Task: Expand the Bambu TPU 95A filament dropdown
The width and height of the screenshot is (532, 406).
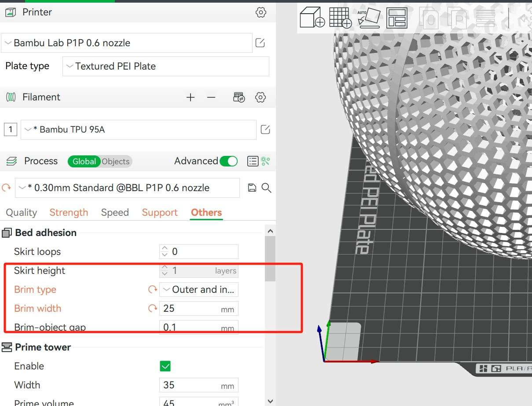Action: click(138, 130)
